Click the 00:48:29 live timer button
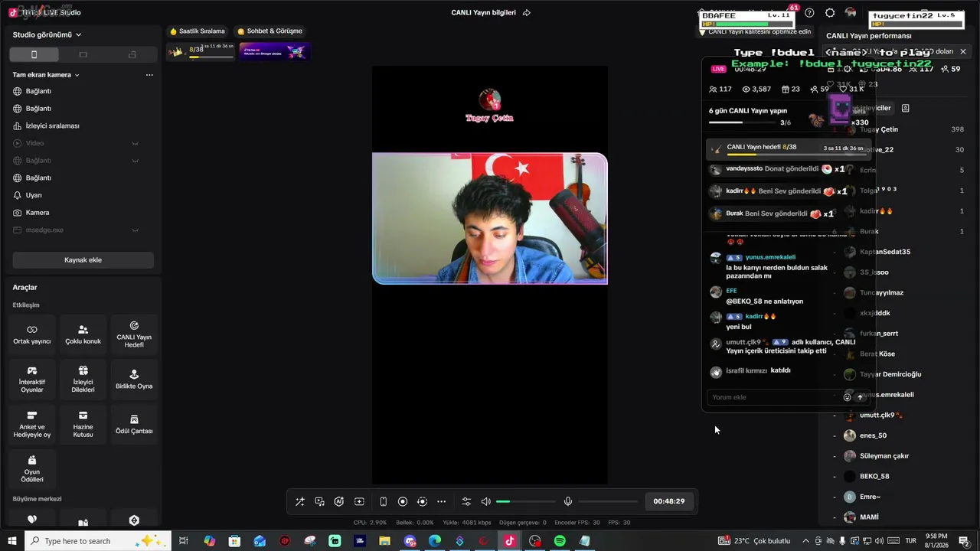Image resolution: width=980 pixels, height=551 pixels. pyautogui.click(x=668, y=501)
